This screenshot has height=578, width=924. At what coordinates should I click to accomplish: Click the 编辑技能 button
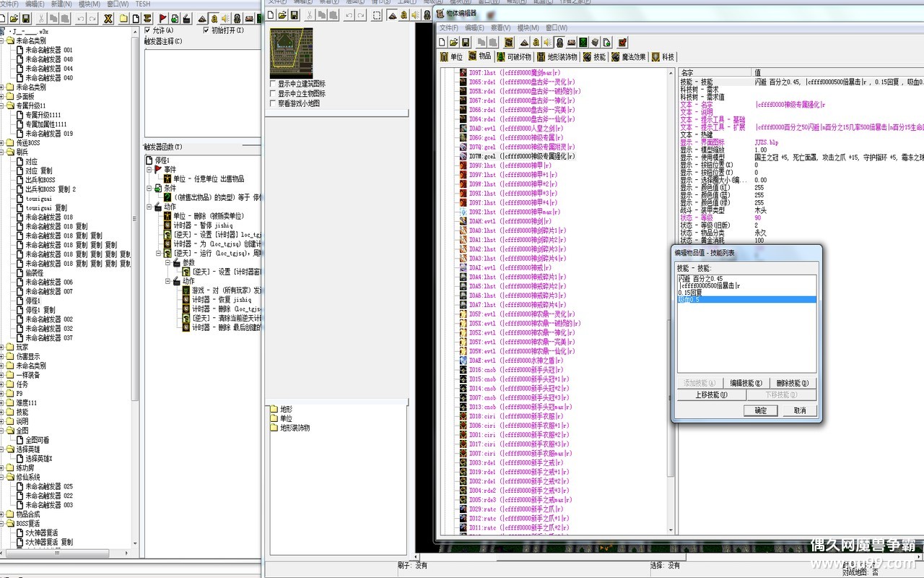click(x=746, y=383)
